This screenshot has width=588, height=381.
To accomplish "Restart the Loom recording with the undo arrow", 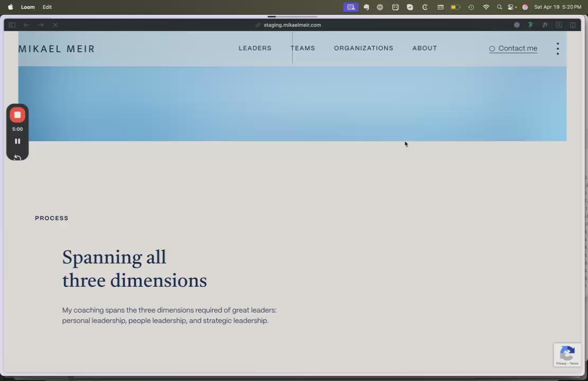I will 17,157.
